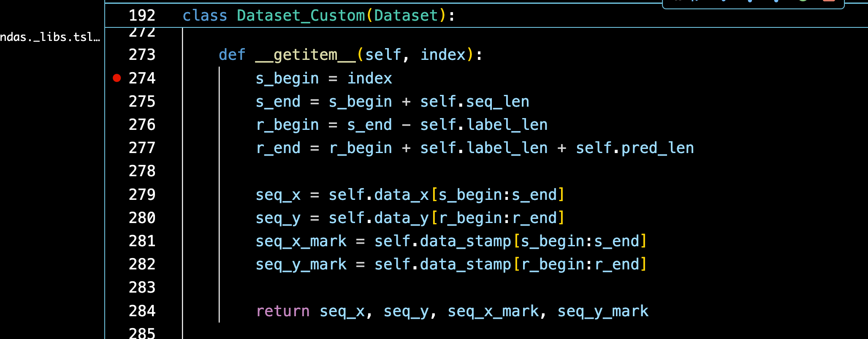Image resolution: width=868 pixels, height=339 pixels.
Task: Click line number 192 in sticky header
Action: (142, 16)
